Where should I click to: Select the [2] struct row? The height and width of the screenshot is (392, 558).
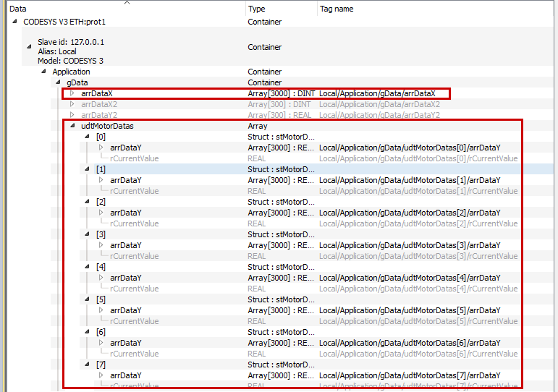point(101,202)
